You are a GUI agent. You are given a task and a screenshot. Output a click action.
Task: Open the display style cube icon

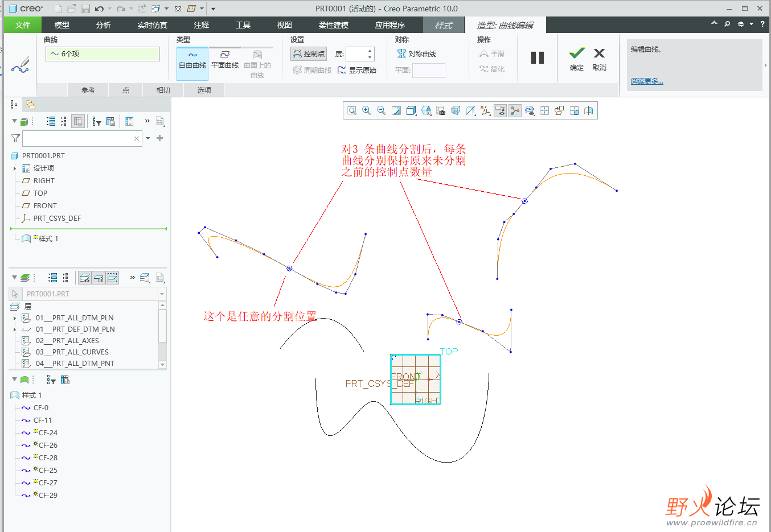click(x=411, y=111)
